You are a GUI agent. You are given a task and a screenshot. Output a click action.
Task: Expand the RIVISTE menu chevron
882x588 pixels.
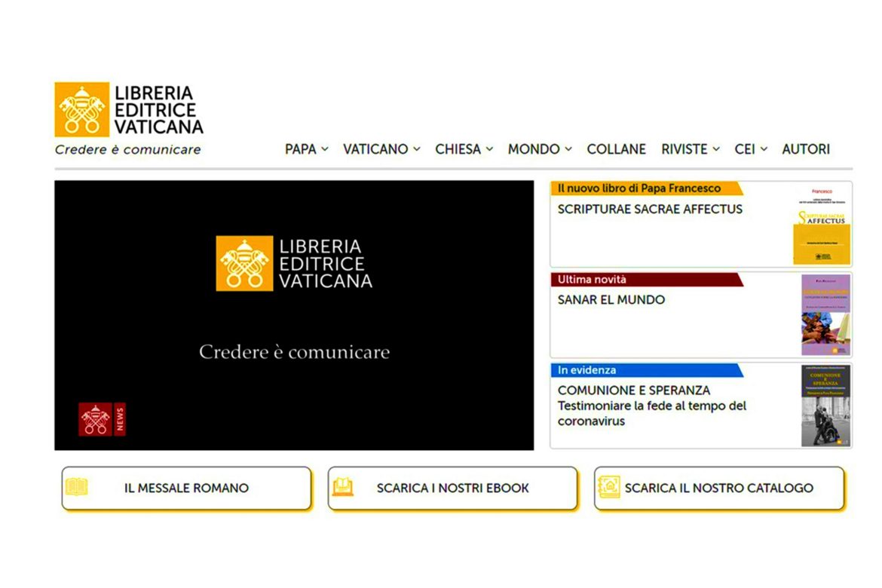tap(716, 149)
